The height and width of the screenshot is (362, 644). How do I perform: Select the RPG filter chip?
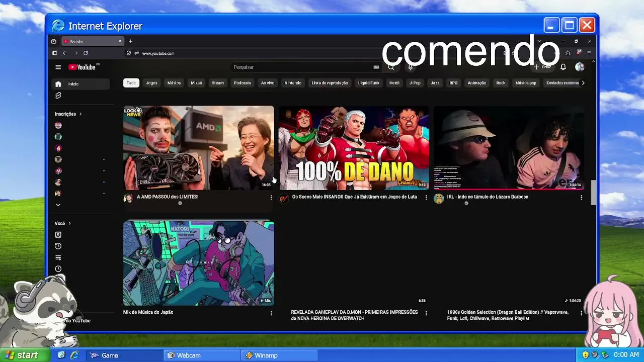(454, 83)
